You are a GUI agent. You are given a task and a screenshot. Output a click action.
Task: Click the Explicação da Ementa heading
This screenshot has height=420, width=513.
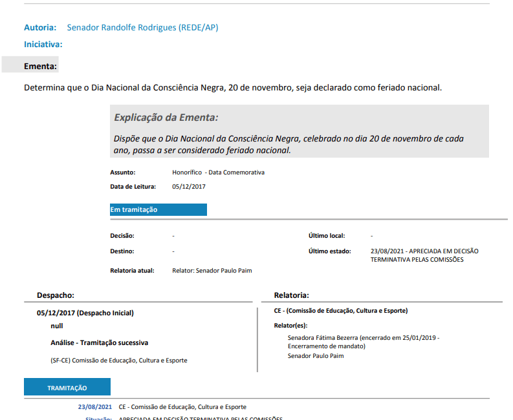point(166,118)
